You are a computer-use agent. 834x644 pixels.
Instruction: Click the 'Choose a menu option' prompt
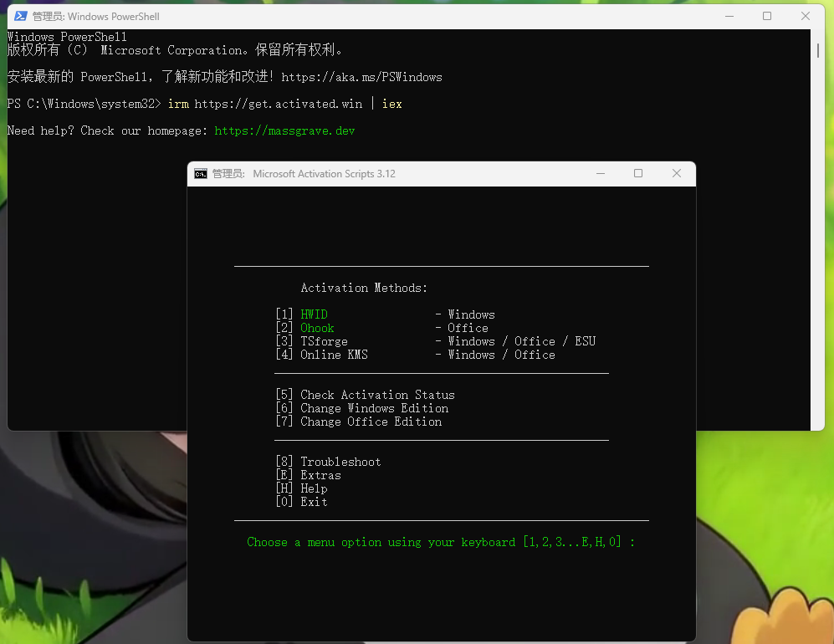[x=441, y=542]
